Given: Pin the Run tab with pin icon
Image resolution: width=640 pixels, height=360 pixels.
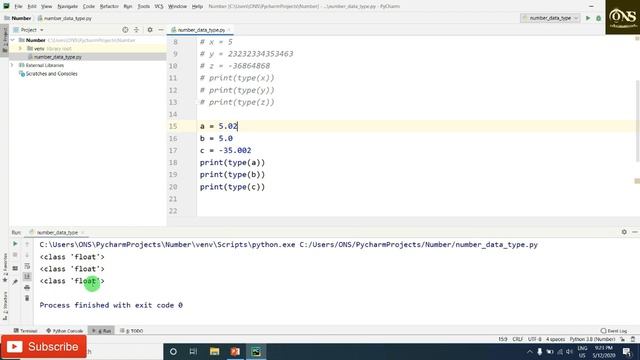Looking at the screenshot, I should [x=15, y=282].
